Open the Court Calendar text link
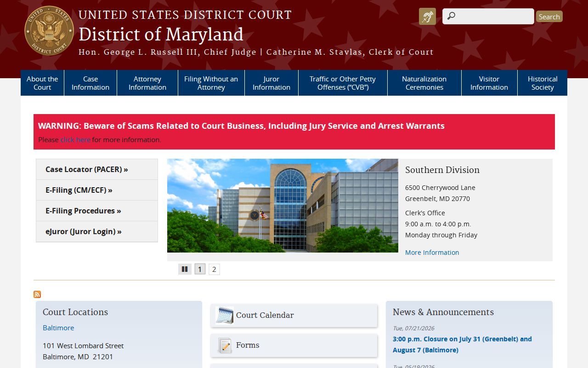 [x=265, y=315]
